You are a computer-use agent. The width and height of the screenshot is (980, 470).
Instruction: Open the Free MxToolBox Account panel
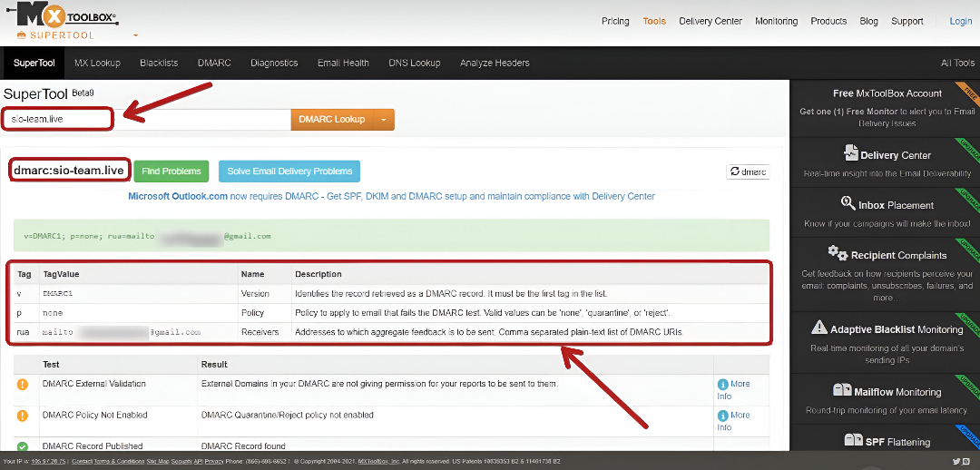click(887, 107)
